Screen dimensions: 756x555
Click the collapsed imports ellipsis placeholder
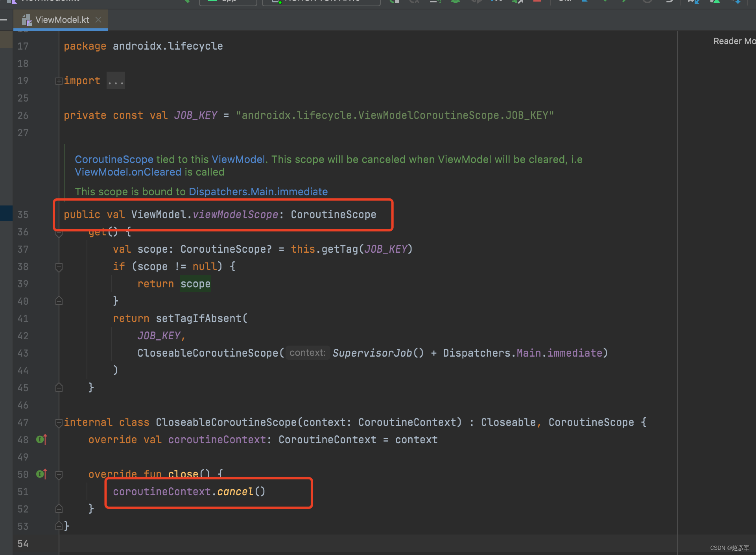click(x=116, y=81)
